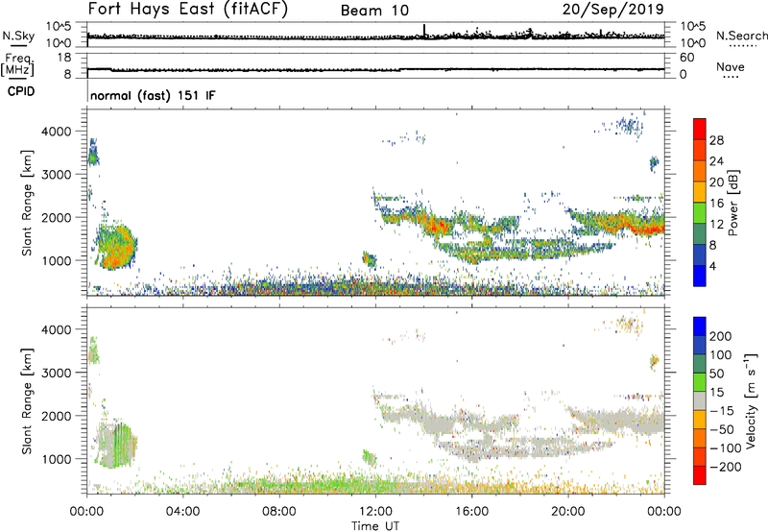
Task: Click the '3000' tick in power panel
Action: 57,175
